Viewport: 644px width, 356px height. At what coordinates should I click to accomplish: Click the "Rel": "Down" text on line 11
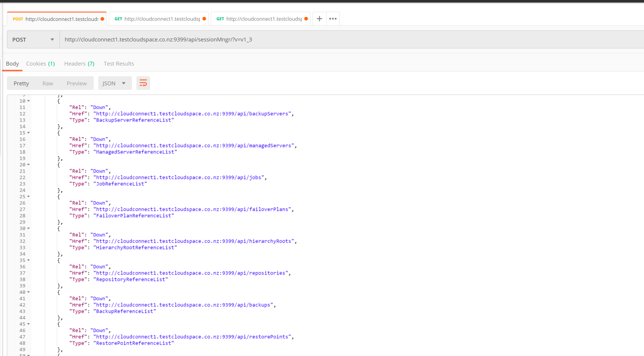(x=90, y=107)
